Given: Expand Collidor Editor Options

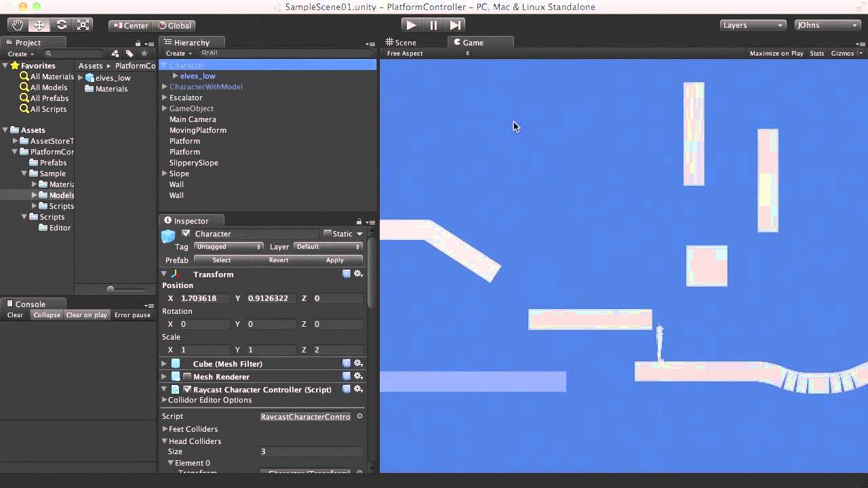Looking at the screenshot, I should [164, 400].
